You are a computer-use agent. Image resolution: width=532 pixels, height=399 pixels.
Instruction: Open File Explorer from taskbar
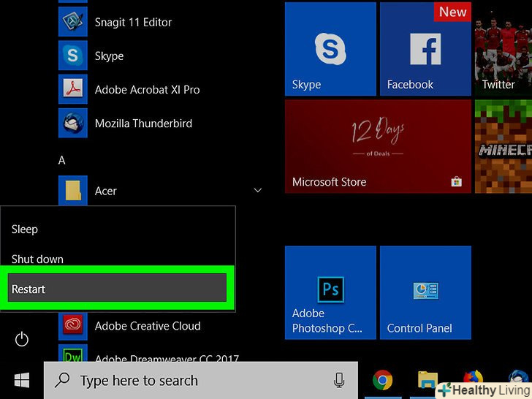coord(427,379)
